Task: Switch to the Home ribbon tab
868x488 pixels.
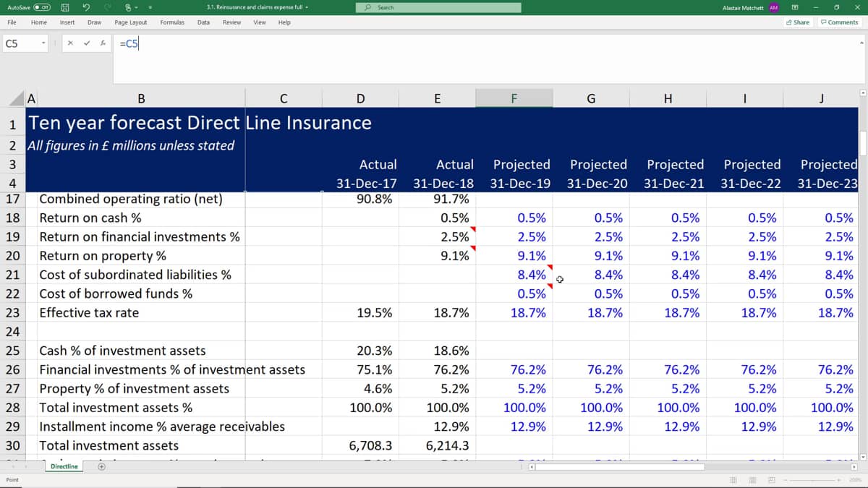Action: [x=39, y=22]
